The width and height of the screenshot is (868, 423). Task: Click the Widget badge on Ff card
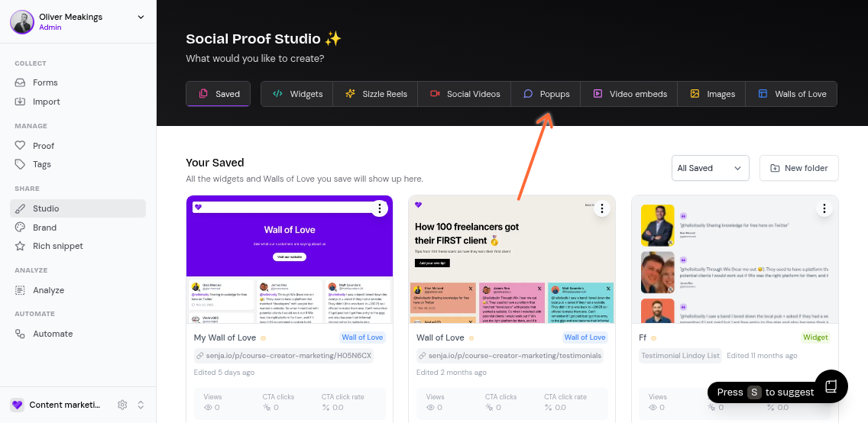(815, 337)
